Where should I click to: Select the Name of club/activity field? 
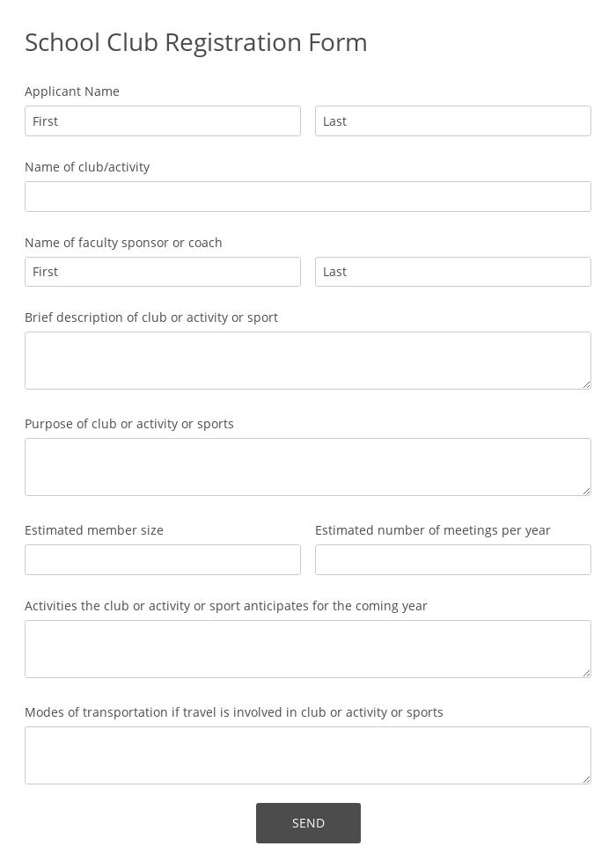coord(308,196)
